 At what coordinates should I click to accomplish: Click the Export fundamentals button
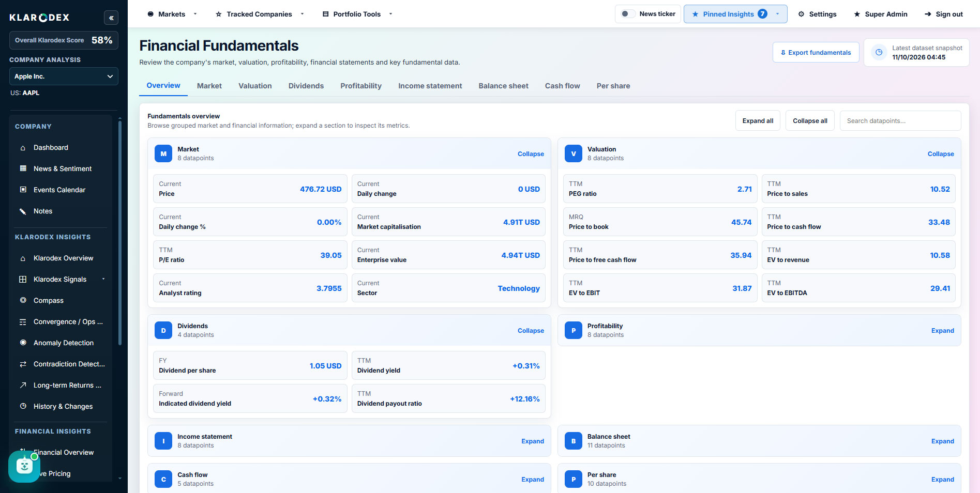coord(816,52)
